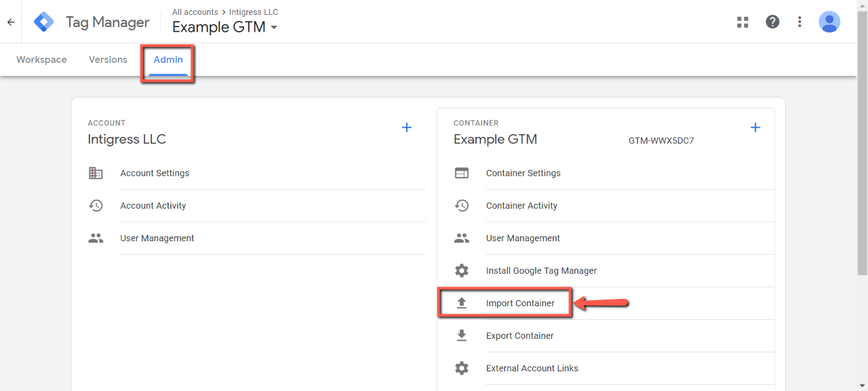This screenshot has width=868, height=391.
Task: Click the container User Management people icon
Action: click(462, 238)
